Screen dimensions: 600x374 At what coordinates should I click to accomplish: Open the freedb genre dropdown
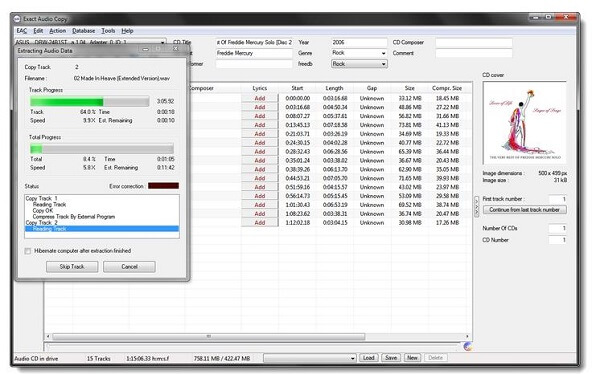pos(383,64)
